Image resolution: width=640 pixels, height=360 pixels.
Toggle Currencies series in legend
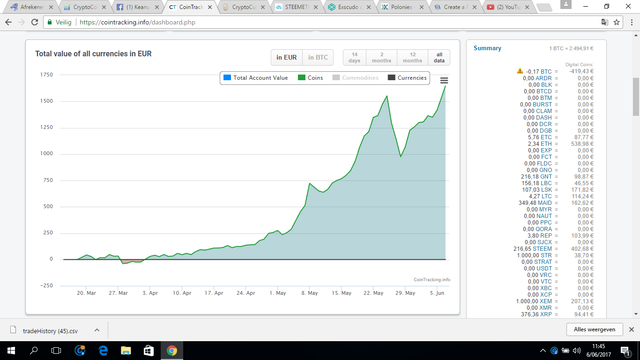click(407, 78)
